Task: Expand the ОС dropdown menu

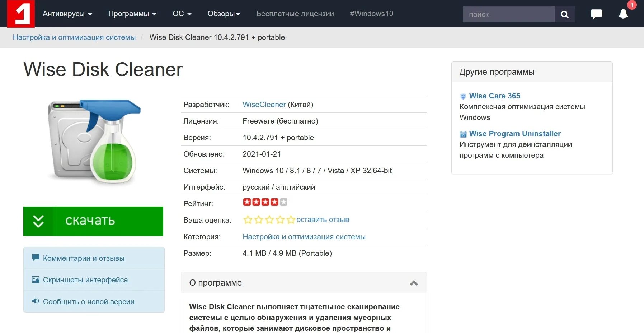Action: (x=182, y=14)
